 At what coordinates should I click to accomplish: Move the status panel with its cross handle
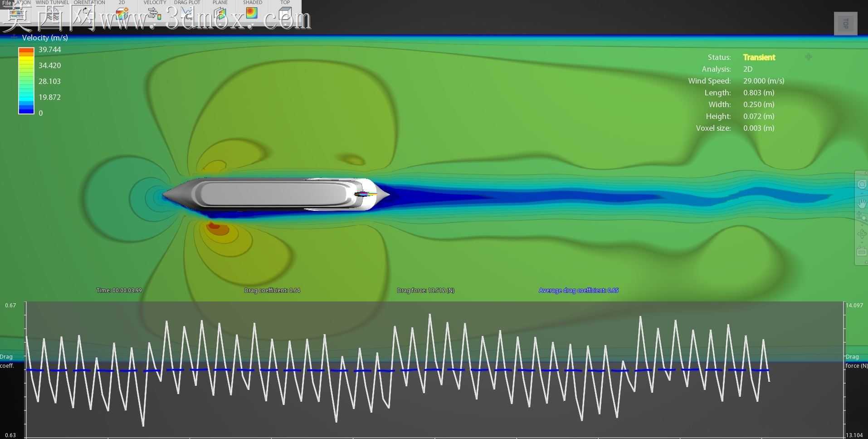pyautogui.click(x=808, y=57)
